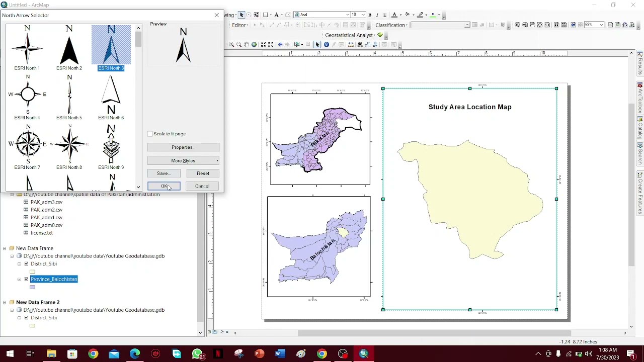Select Province_Balochistan layer name
Screen dimensions: 644x362
coord(54,279)
